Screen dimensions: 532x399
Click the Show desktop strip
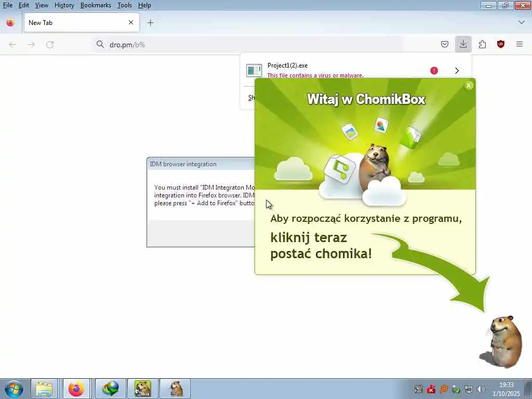point(528,389)
